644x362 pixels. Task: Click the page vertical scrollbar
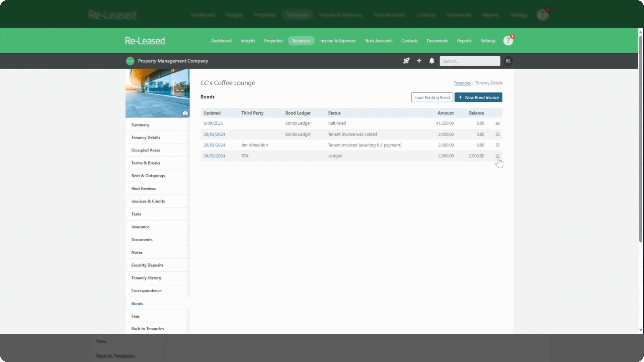(x=641, y=139)
